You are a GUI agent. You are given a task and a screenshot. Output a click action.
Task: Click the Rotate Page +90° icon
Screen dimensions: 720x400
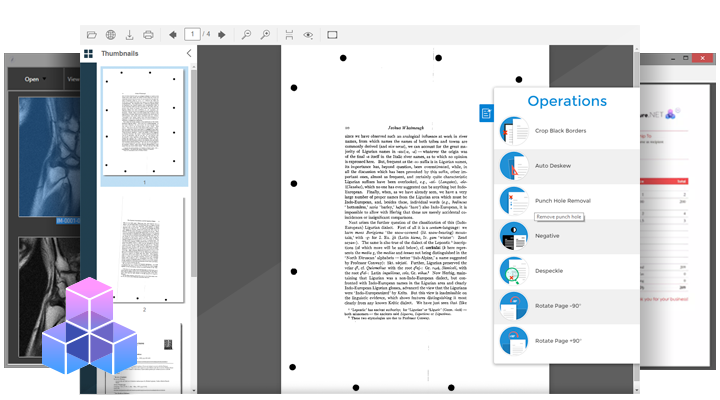tap(514, 341)
